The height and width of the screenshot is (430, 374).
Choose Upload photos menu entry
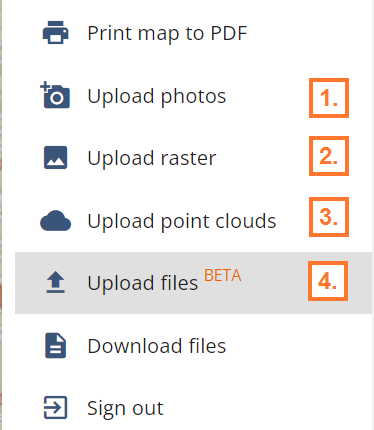(157, 97)
